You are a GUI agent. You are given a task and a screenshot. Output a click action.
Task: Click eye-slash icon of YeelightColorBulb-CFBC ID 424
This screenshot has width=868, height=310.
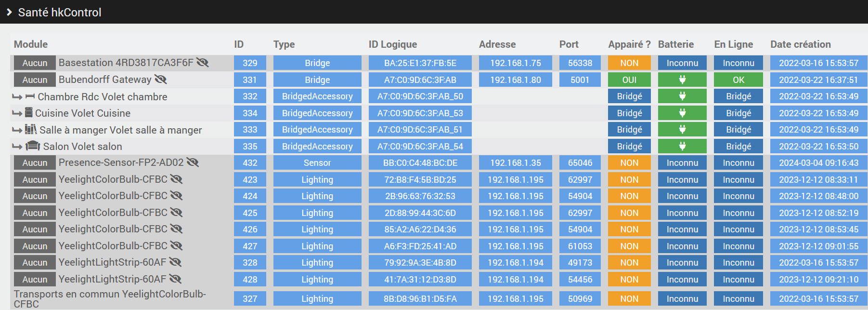(176, 196)
